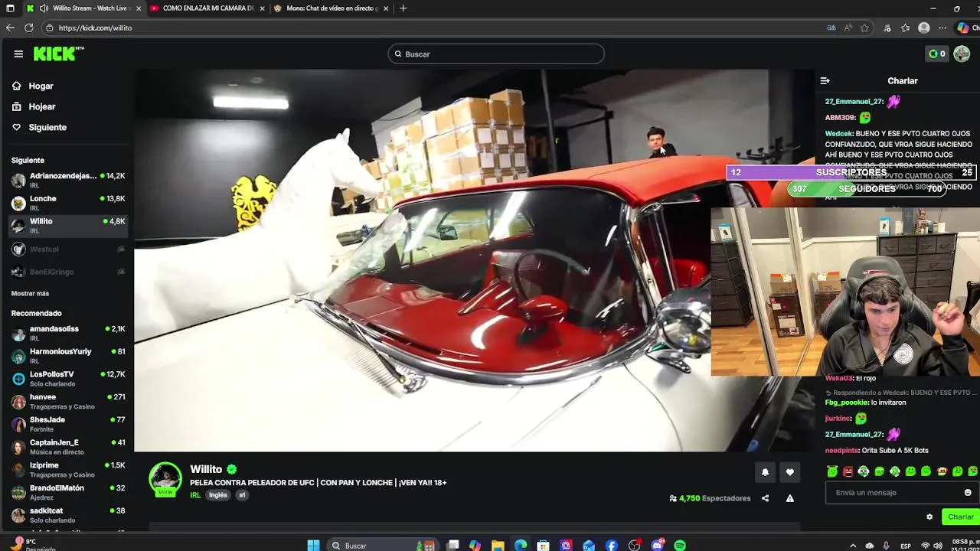
Task: Click username Fbg_pookie in chat
Action: tap(846, 403)
